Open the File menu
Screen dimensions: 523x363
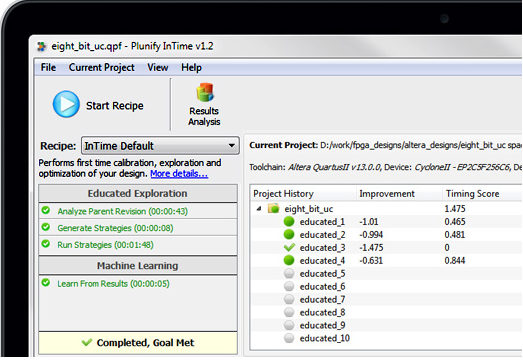coord(48,67)
